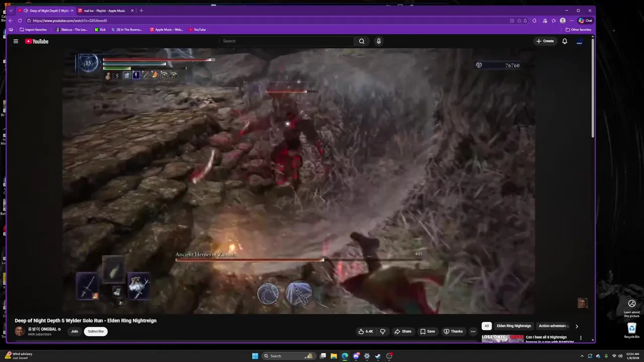The image size is (644, 362).
Task: Open YouTube notifications bell
Action: [x=565, y=41]
